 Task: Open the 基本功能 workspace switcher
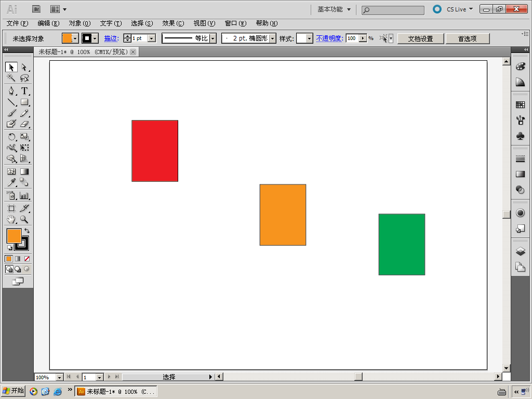pyautogui.click(x=334, y=9)
